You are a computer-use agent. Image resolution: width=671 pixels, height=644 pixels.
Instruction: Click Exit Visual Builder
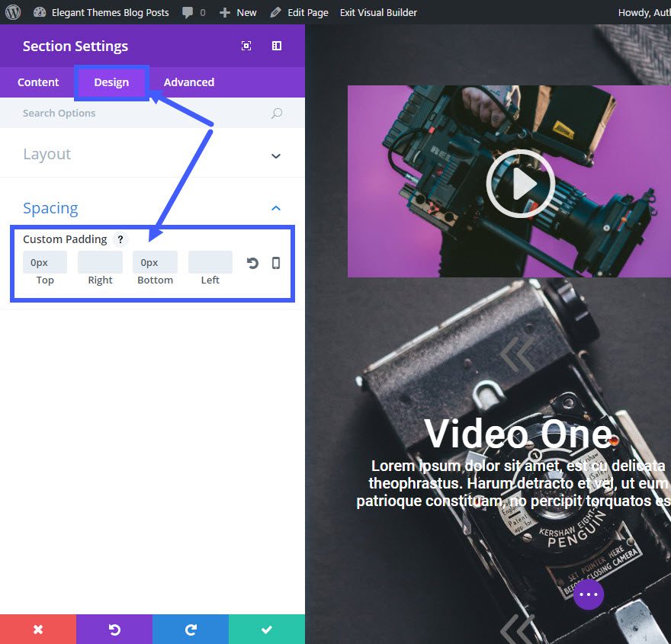378,11
